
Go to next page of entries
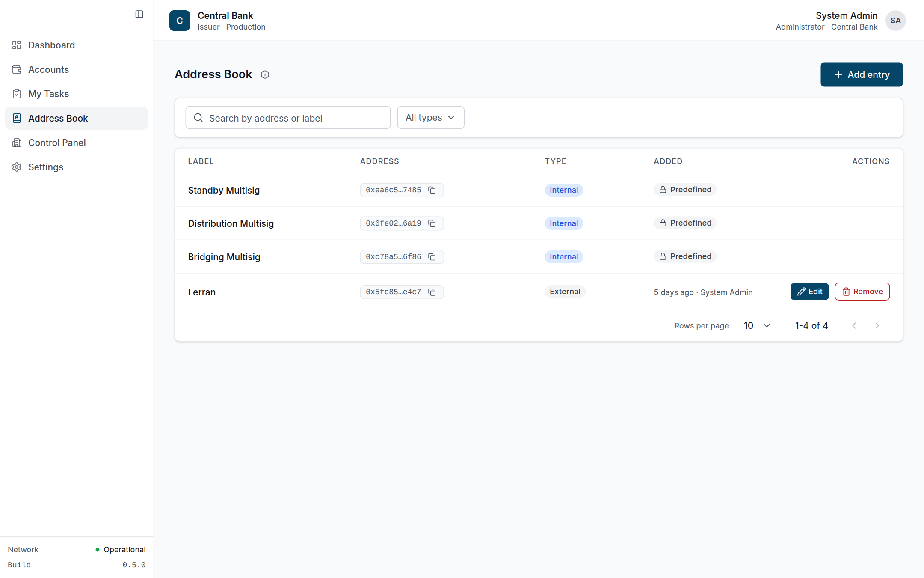[877, 326]
